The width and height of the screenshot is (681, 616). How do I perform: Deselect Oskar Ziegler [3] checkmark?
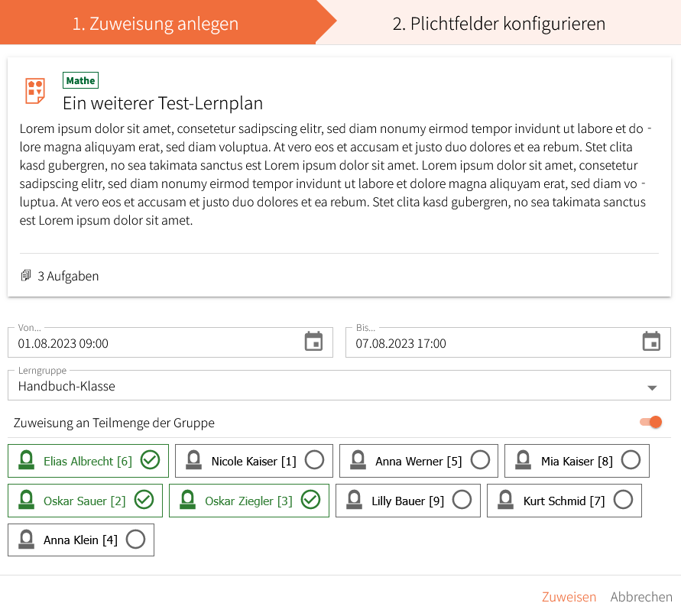pos(311,500)
